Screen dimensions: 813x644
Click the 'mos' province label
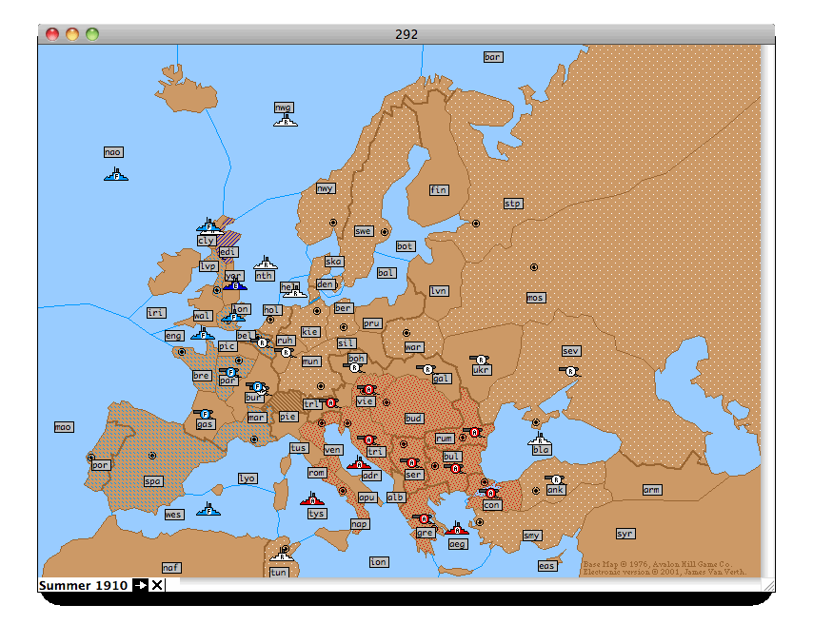tap(536, 298)
